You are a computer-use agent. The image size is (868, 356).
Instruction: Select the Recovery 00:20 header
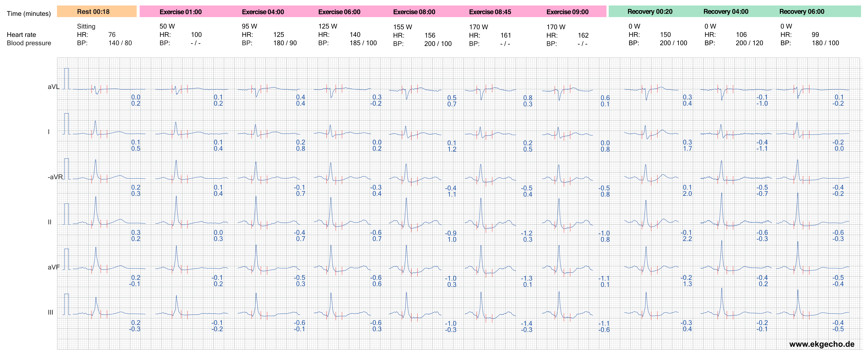pos(650,11)
